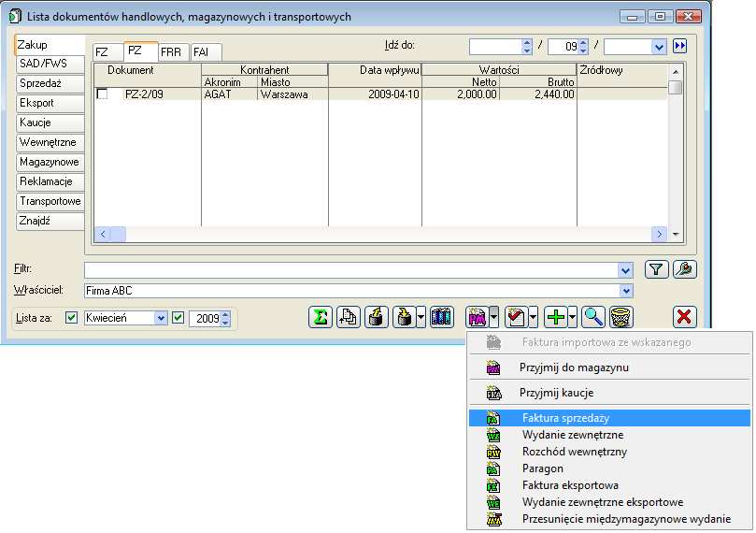Click the magnifying glass preview icon

pyautogui.click(x=593, y=317)
